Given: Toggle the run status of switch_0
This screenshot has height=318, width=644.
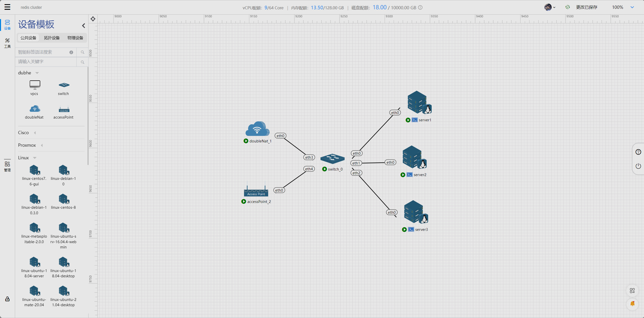Looking at the screenshot, I should click(325, 169).
